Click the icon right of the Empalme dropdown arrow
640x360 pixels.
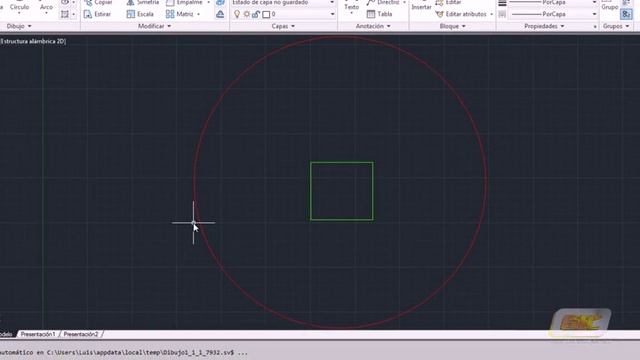tap(220, 2)
